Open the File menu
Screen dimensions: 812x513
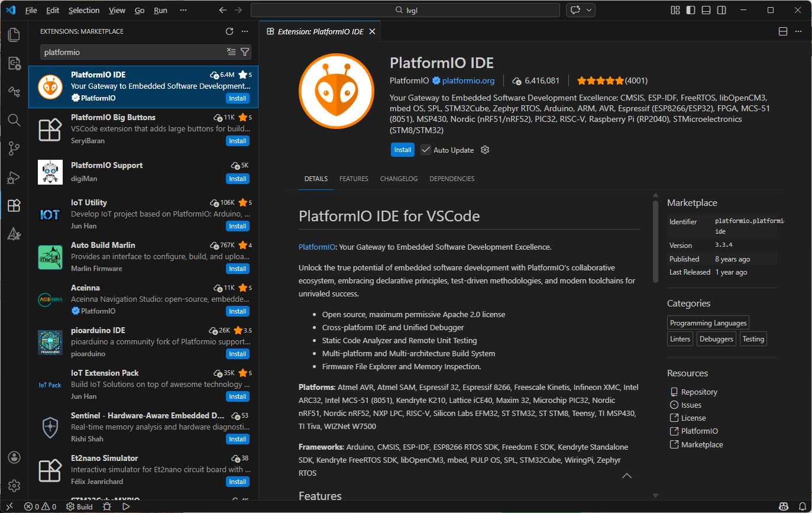coord(31,10)
